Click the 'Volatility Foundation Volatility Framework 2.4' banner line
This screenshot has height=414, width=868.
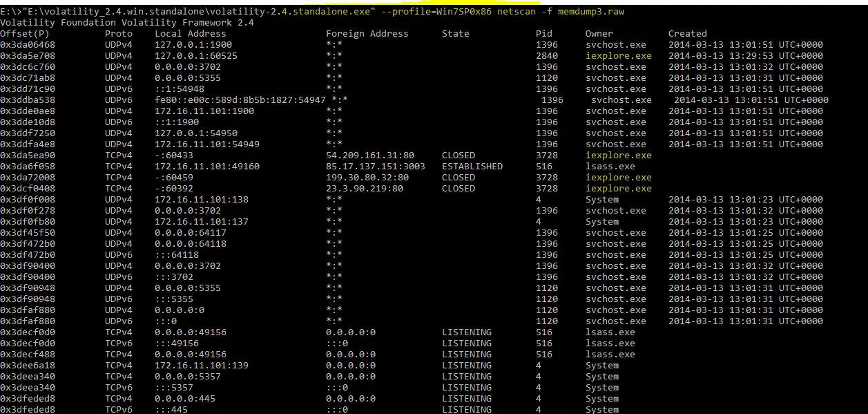[127, 22]
